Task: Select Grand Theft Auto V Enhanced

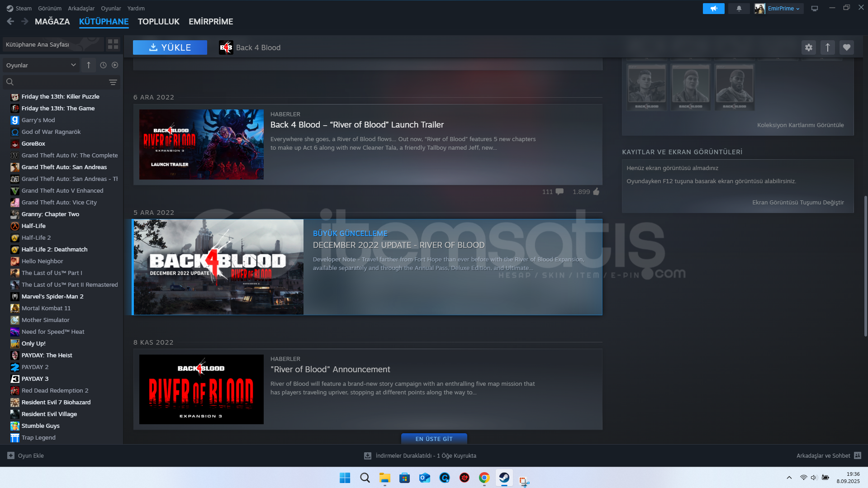Action: click(x=63, y=190)
